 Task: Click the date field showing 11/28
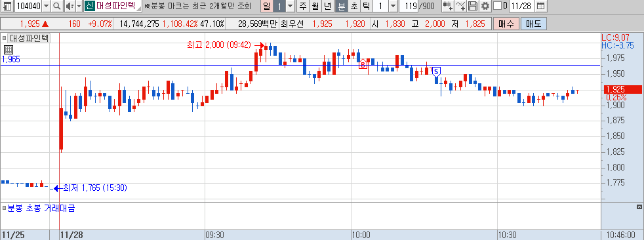522,6
